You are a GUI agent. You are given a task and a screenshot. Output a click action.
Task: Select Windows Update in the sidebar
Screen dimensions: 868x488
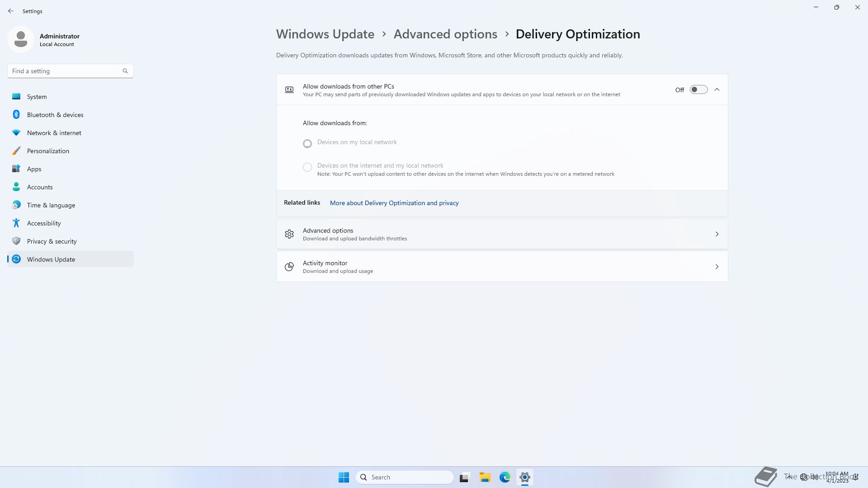point(71,259)
